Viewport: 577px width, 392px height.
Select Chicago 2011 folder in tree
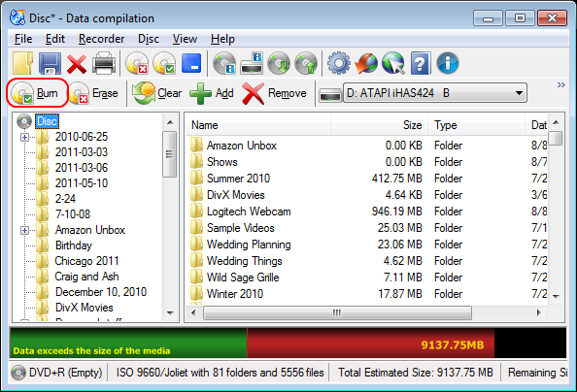86,261
